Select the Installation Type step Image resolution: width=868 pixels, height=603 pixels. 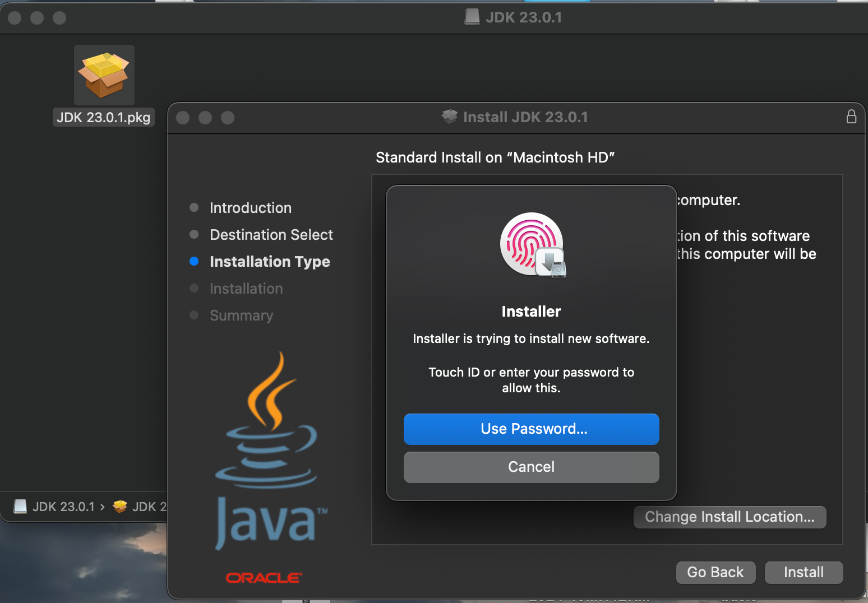point(270,262)
